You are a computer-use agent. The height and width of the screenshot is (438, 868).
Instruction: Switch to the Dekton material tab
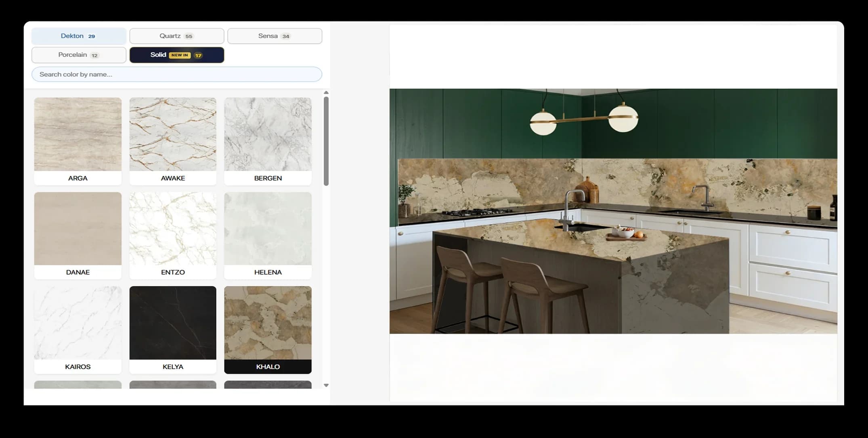click(79, 36)
